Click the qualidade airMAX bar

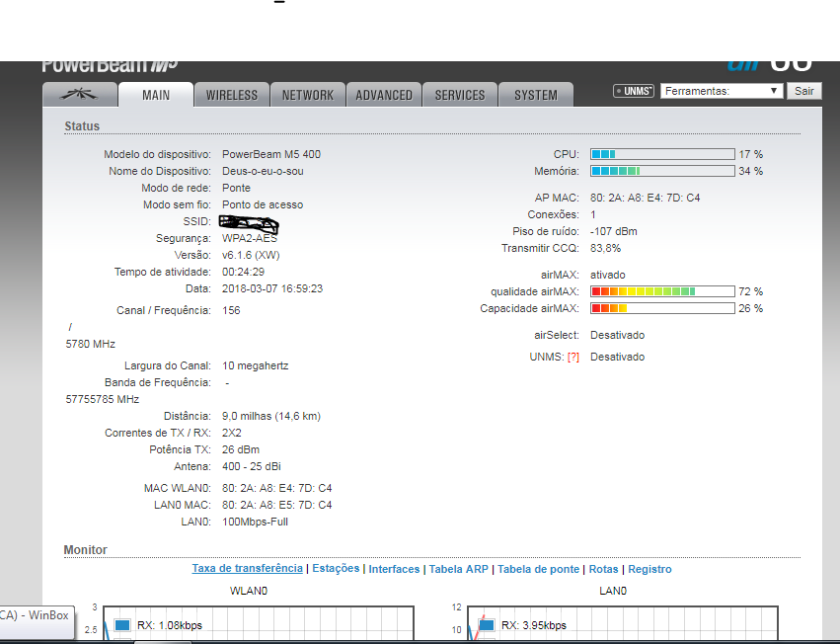[x=662, y=291]
